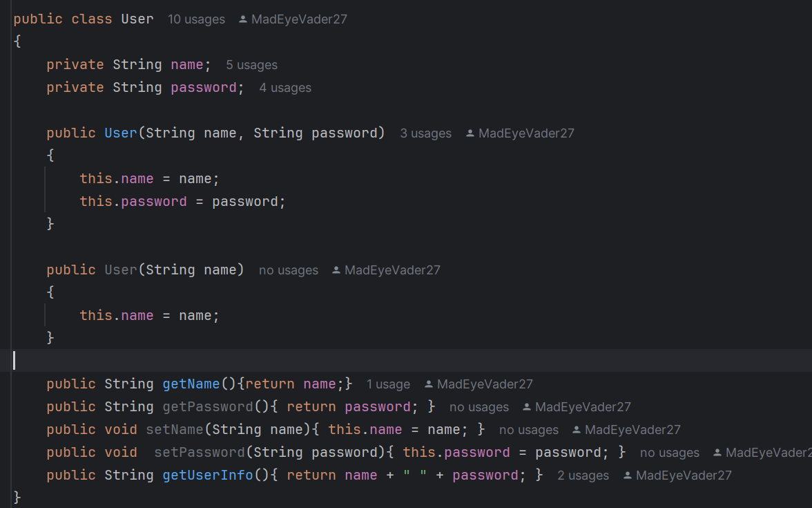
Task: Open the "10 usages" hint for class User
Action: coord(196,19)
